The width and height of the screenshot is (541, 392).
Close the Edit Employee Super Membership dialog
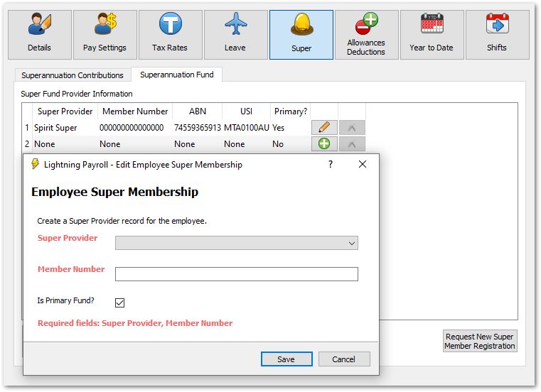363,164
